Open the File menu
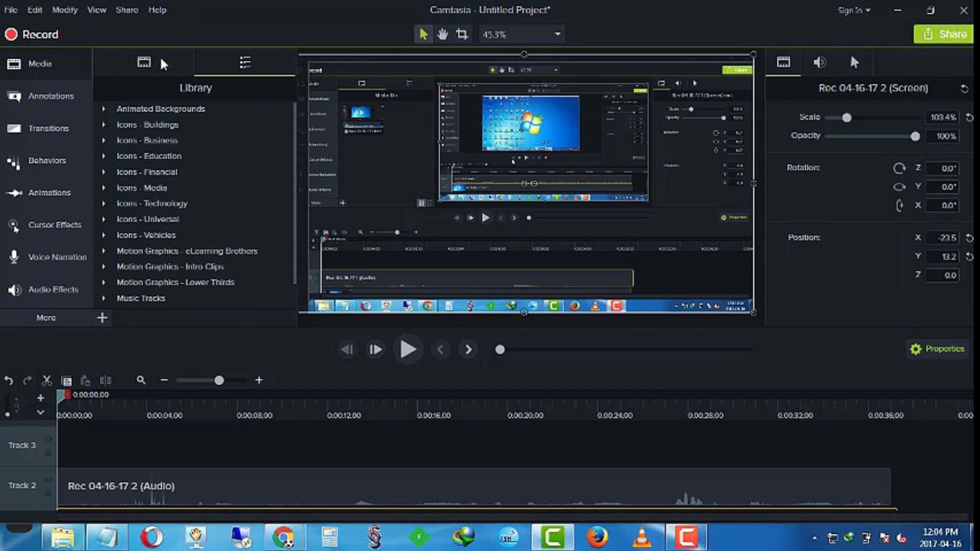Viewport: 980px width, 551px height. (x=11, y=10)
